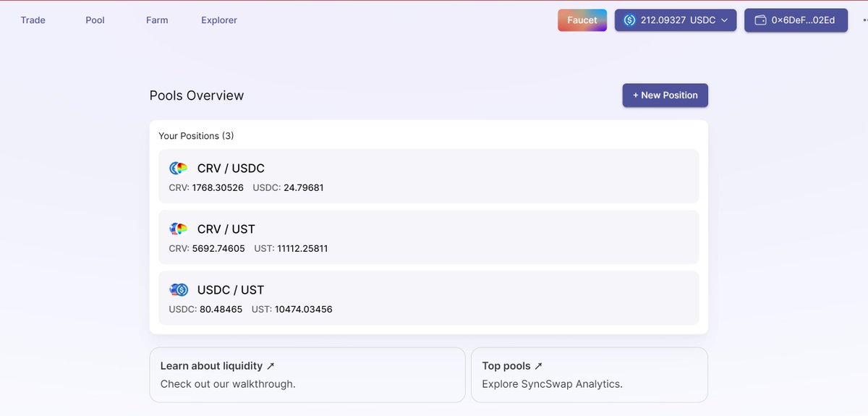Create a New Position
Image resolution: width=868 pixels, height=416 pixels.
(x=665, y=95)
